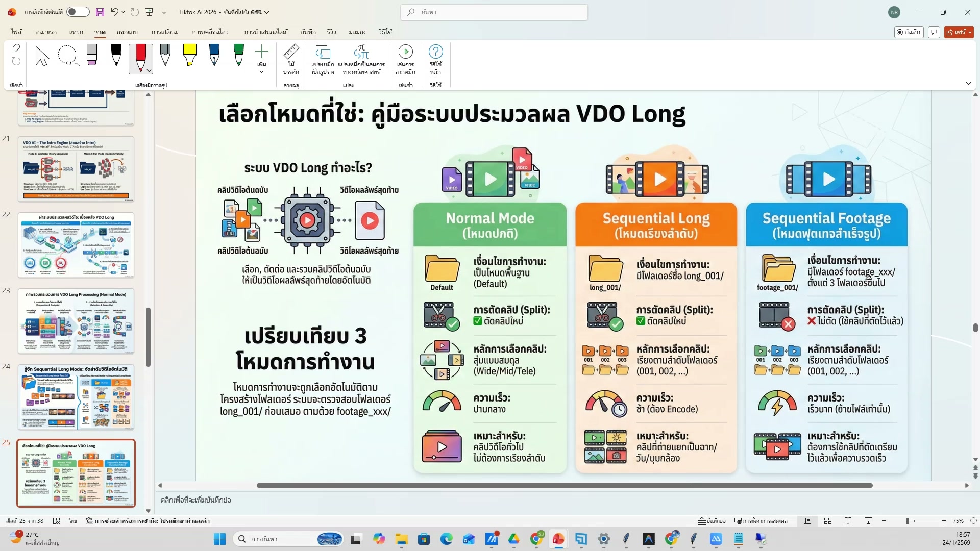The image size is (980, 551).
Task: Pick the yellow highlighter pen
Action: pyautogui.click(x=189, y=55)
